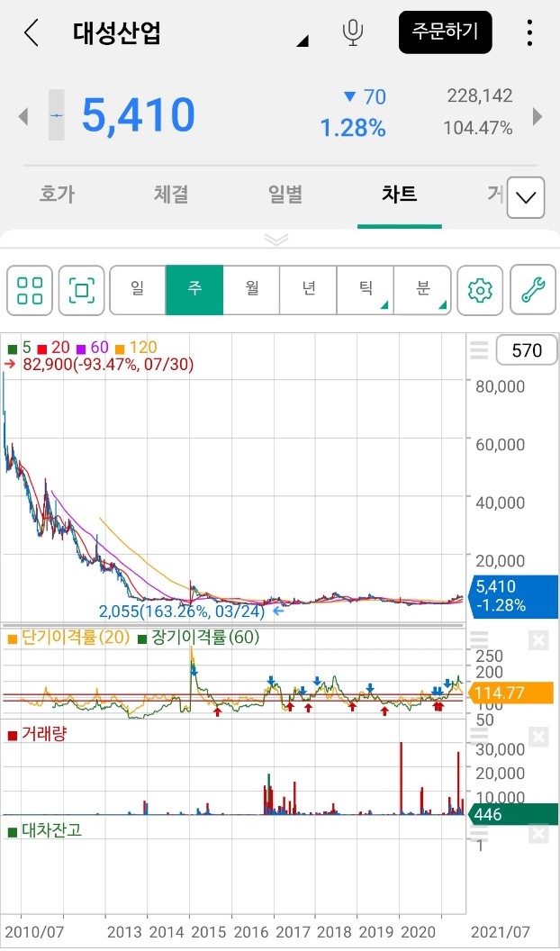Tap the large 5,410 current price
The height and width of the screenshot is (951, 560).
tap(138, 114)
